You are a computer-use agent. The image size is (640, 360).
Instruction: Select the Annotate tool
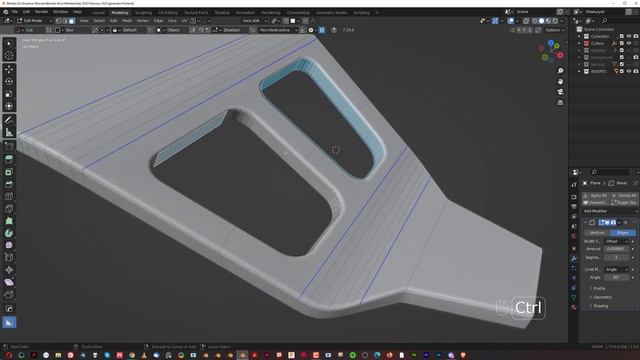click(9, 120)
